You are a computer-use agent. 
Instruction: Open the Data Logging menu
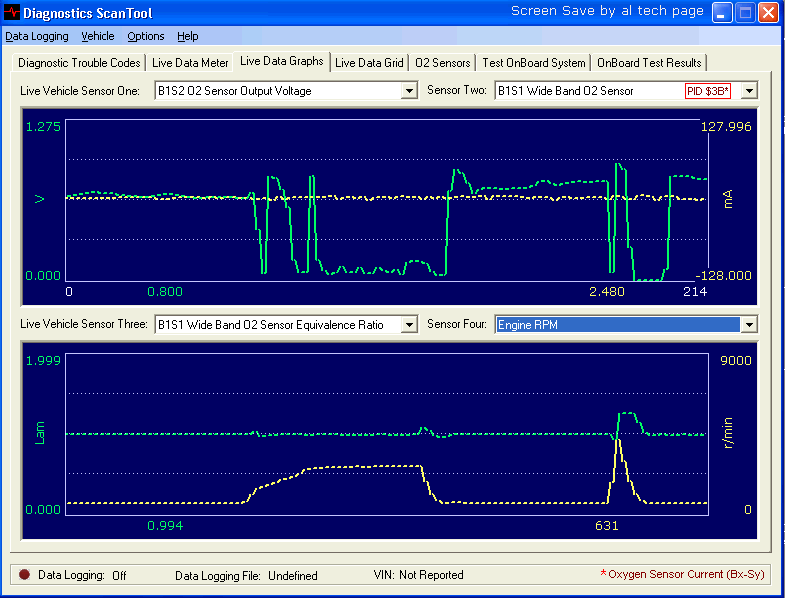[37, 36]
